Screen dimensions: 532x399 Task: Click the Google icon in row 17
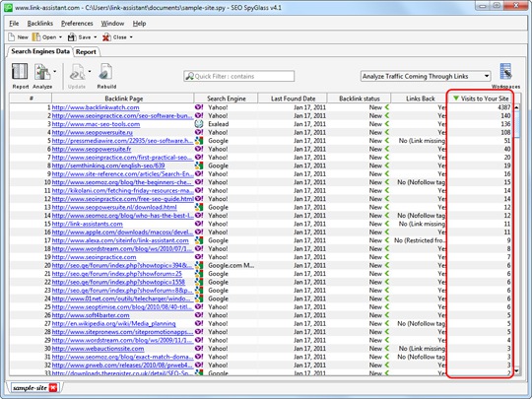199,240
